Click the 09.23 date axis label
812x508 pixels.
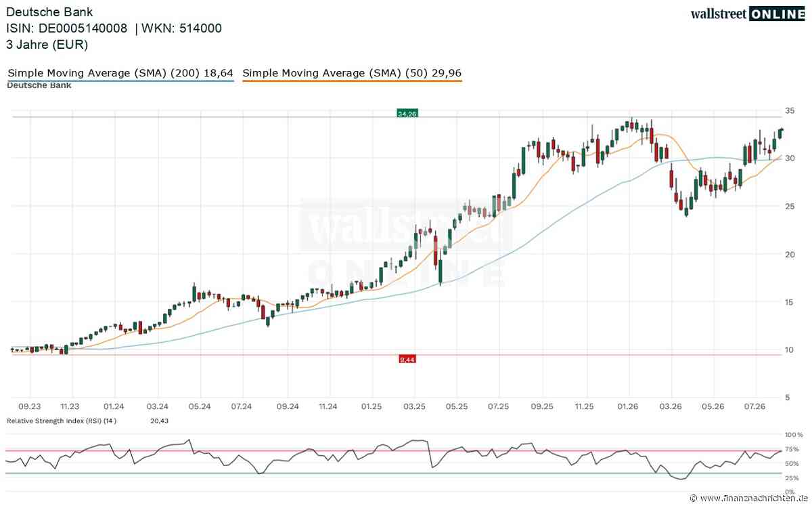click(30, 406)
